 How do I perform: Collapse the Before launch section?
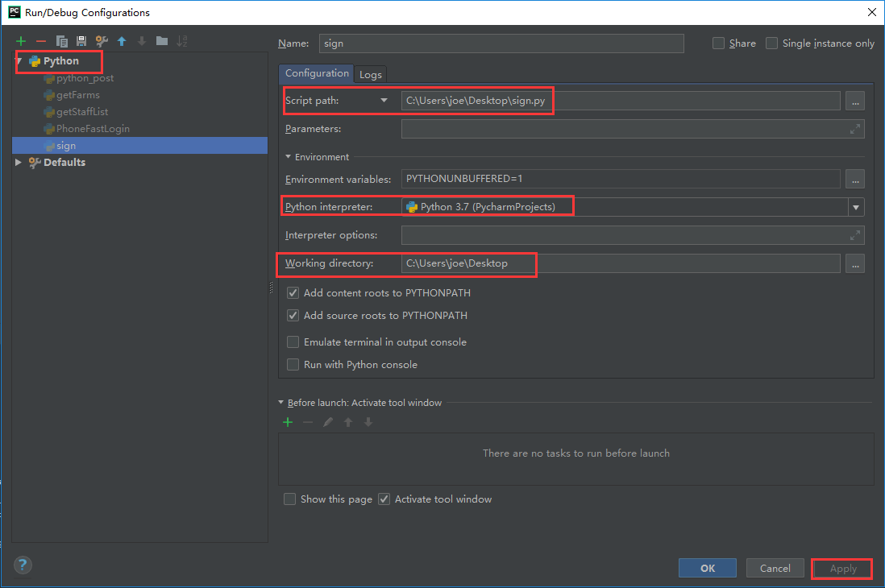[x=280, y=403]
